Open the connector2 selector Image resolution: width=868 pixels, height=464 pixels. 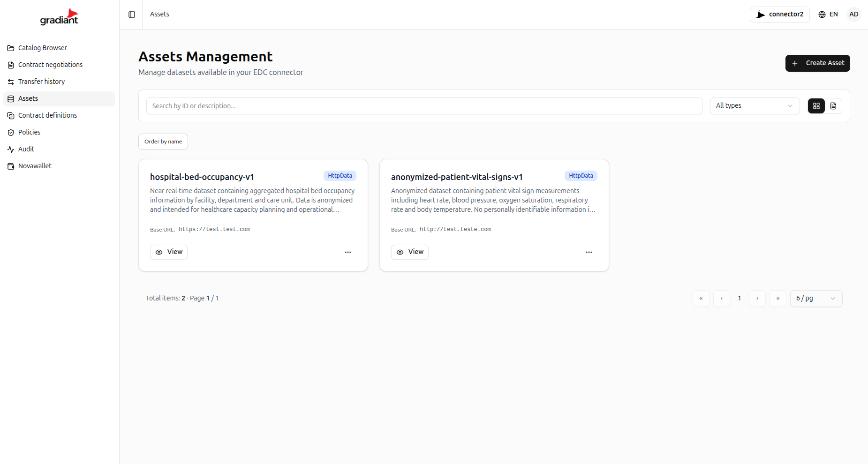pos(780,15)
